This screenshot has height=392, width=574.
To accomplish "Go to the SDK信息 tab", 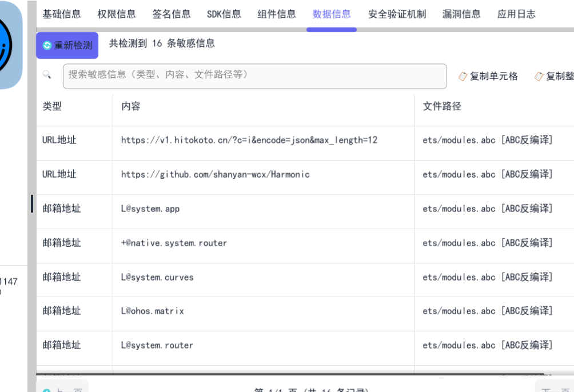I will point(224,14).
